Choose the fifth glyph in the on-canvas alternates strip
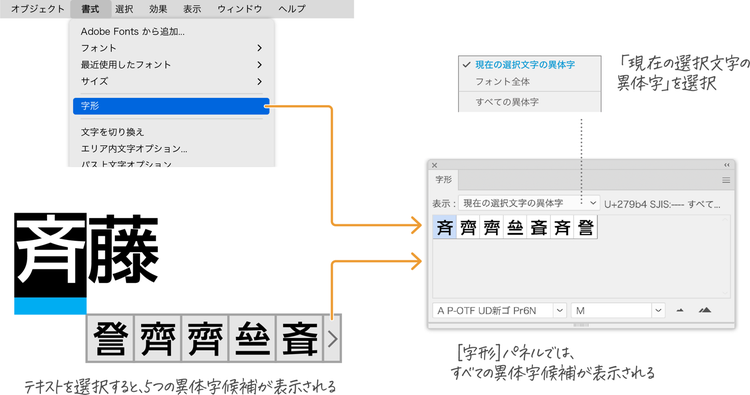Viewport: 750px width, 395px height. click(299, 339)
